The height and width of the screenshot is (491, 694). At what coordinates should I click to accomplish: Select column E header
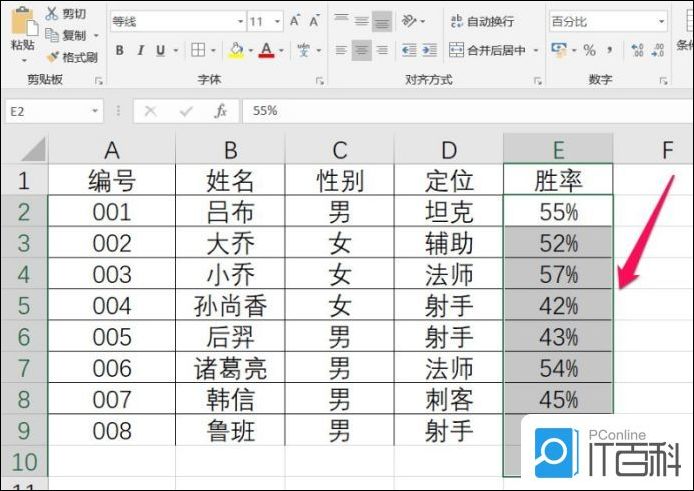pos(558,149)
